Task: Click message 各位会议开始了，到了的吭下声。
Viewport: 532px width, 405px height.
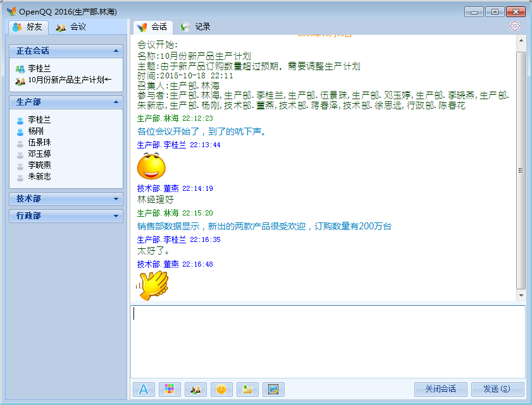Action: 202,131
